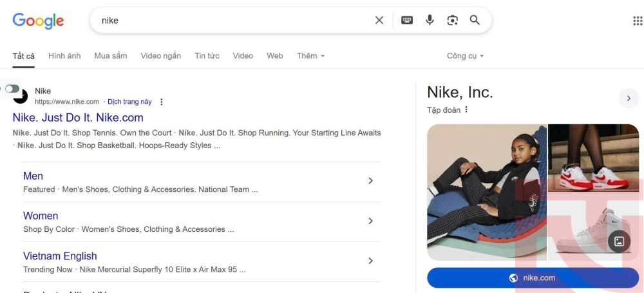
Task: Click the round arrow button beside Nike, Inc.
Action: (x=629, y=99)
